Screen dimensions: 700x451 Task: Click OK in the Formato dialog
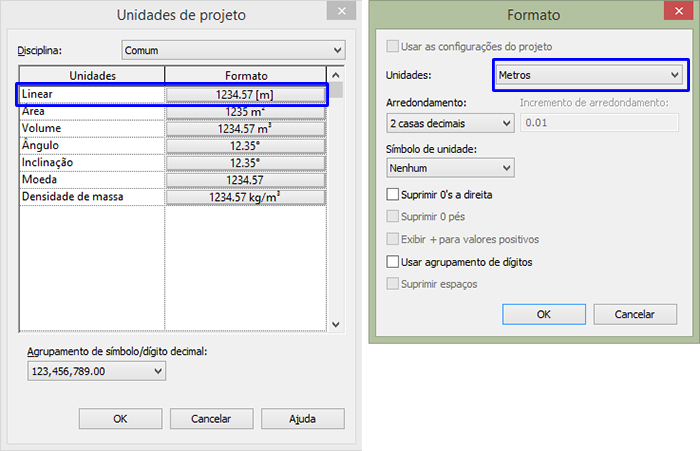click(x=544, y=314)
